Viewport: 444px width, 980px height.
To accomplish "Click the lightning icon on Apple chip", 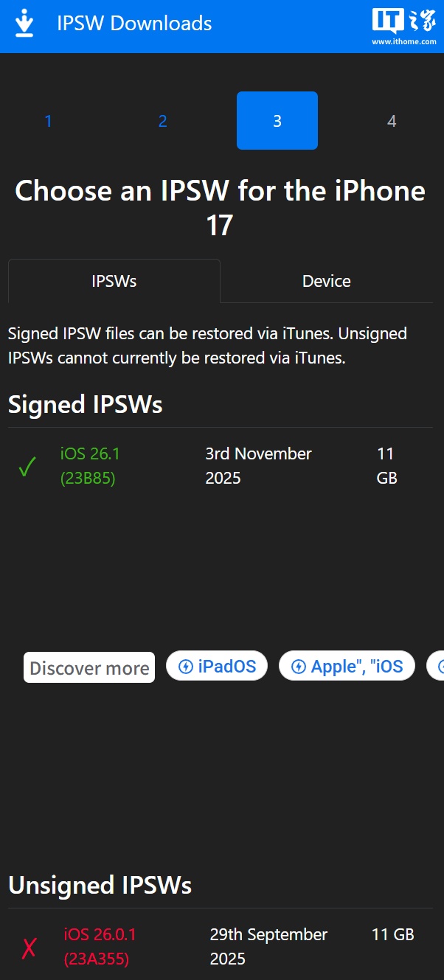I will coord(299,667).
